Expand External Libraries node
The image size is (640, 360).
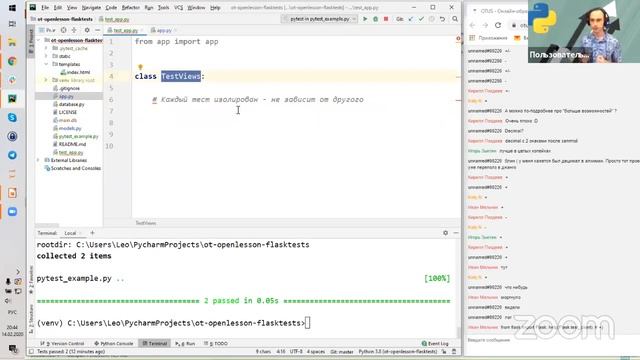(39, 160)
